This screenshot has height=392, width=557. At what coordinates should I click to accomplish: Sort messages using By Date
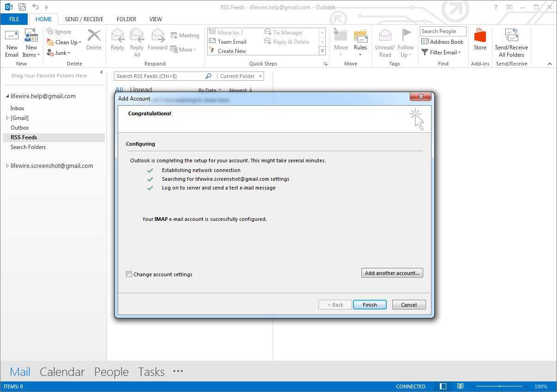[x=210, y=90]
